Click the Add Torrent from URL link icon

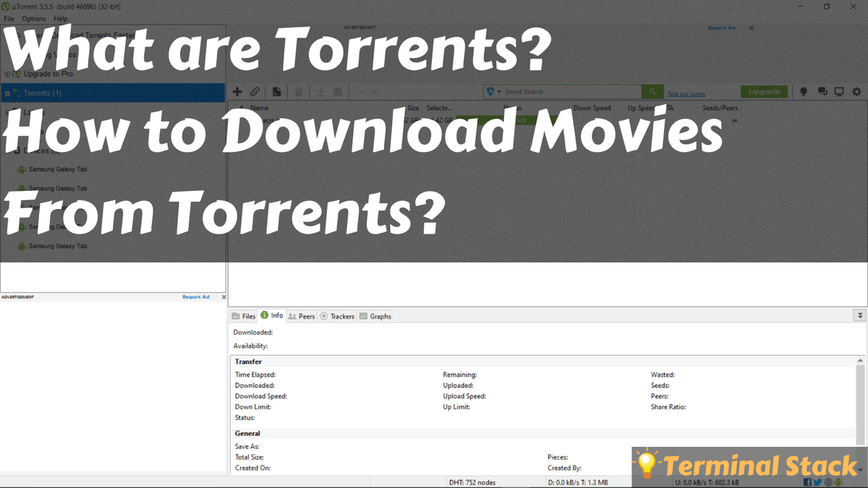tap(255, 92)
